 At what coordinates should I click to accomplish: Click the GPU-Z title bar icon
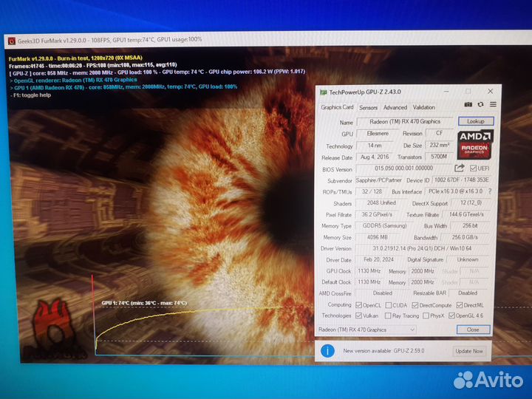(324, 92)
